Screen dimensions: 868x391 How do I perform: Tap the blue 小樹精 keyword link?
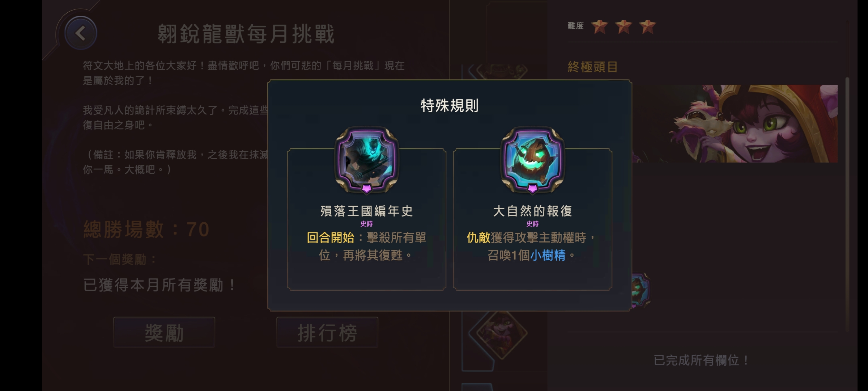(x=548, y=255)
